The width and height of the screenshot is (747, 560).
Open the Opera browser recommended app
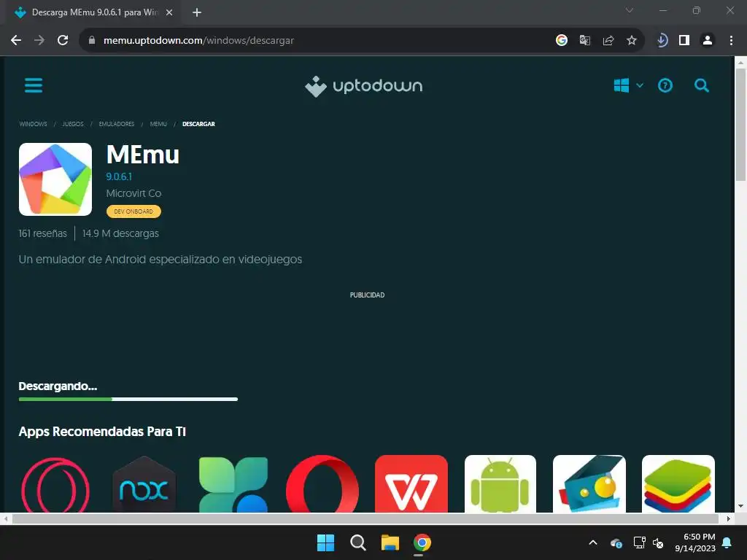pos(322,484)
